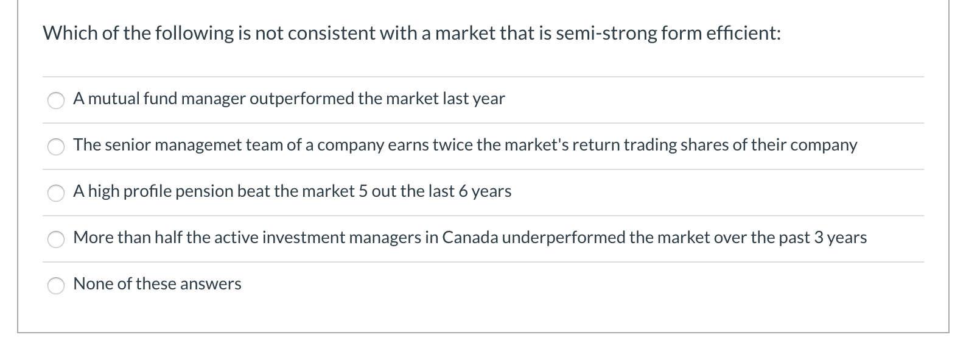Click the 'None of these answers' label text
The image size is (980, 354).
coord(157,284)
